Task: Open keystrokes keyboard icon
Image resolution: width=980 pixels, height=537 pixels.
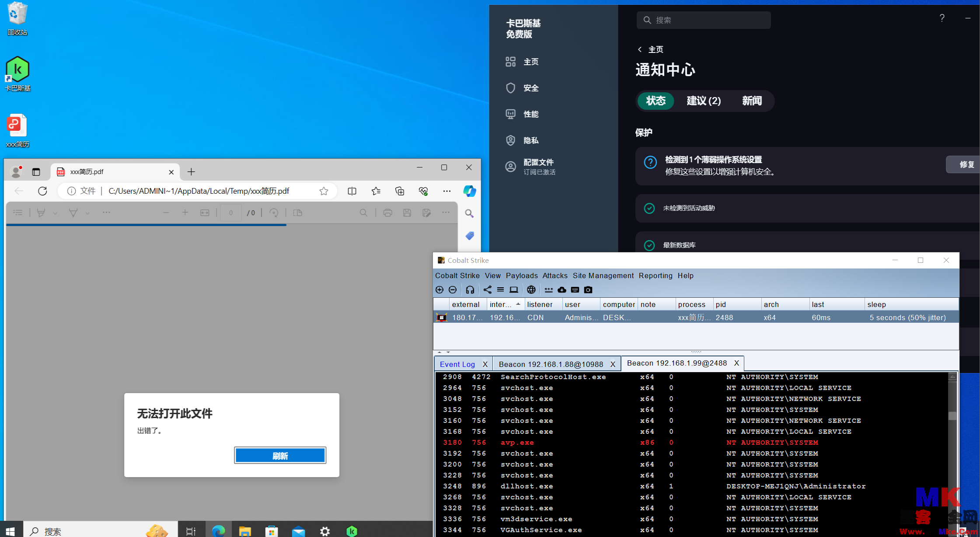Action: click(575, 290)
